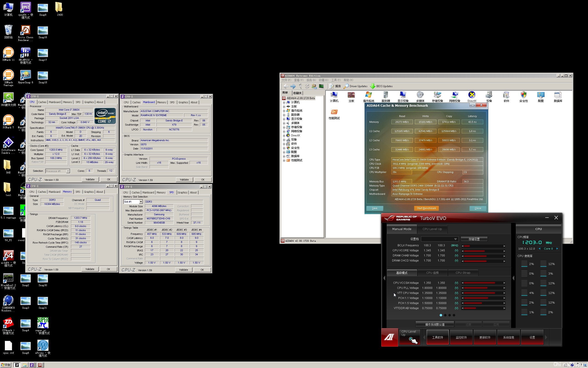Expand DirectX node in AIDA64 tree
Screen dimensions: 588x368
pos(284,135)
